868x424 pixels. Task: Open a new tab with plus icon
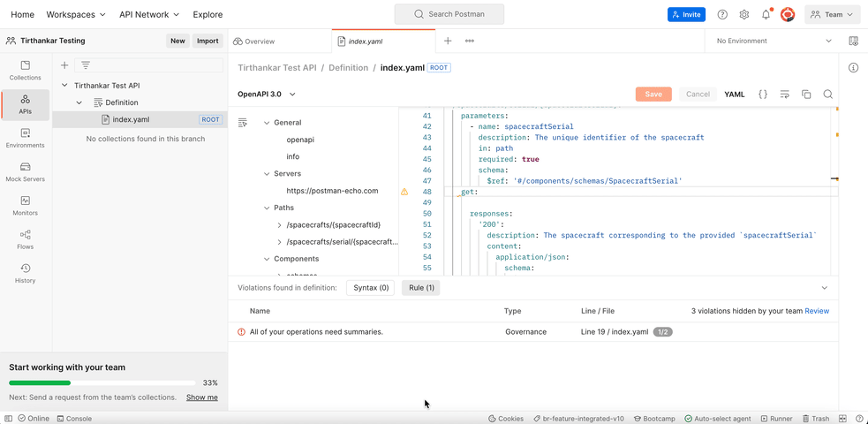click(x=448, y=41)
